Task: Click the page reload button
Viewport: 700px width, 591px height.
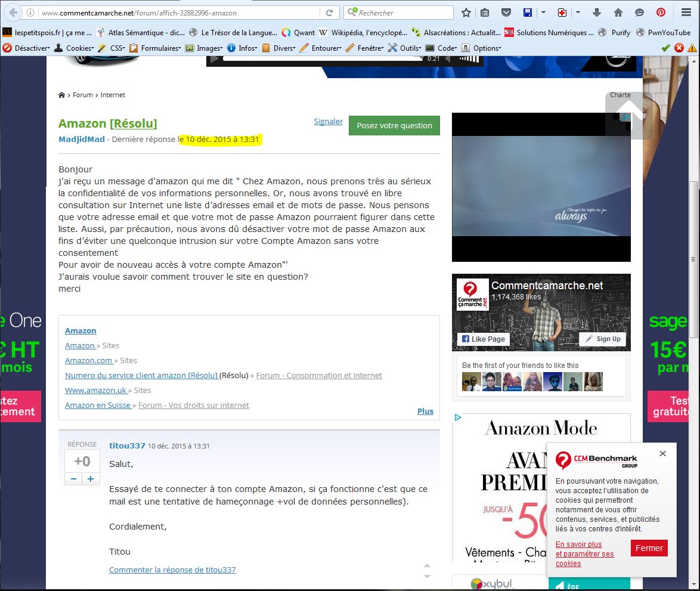Action: (x=329, y=13)
